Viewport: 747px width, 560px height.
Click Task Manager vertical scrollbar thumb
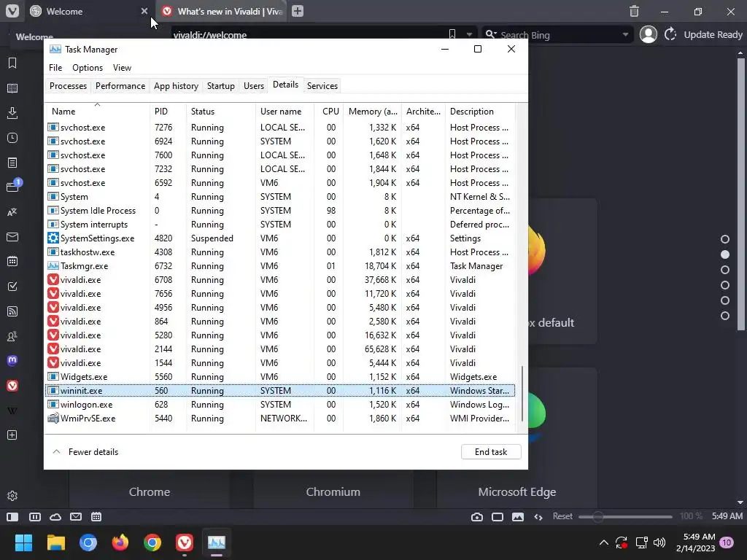(522, 393)
